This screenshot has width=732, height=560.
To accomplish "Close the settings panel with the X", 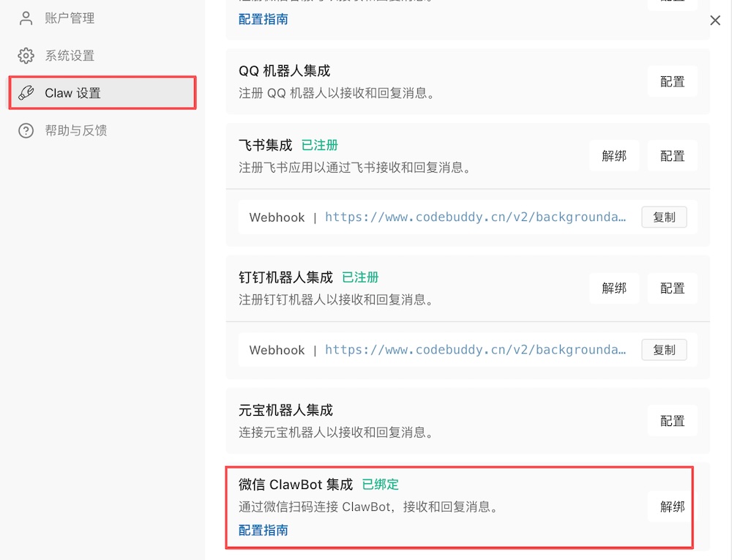I will pyautogui.click(x=715, y=20).
